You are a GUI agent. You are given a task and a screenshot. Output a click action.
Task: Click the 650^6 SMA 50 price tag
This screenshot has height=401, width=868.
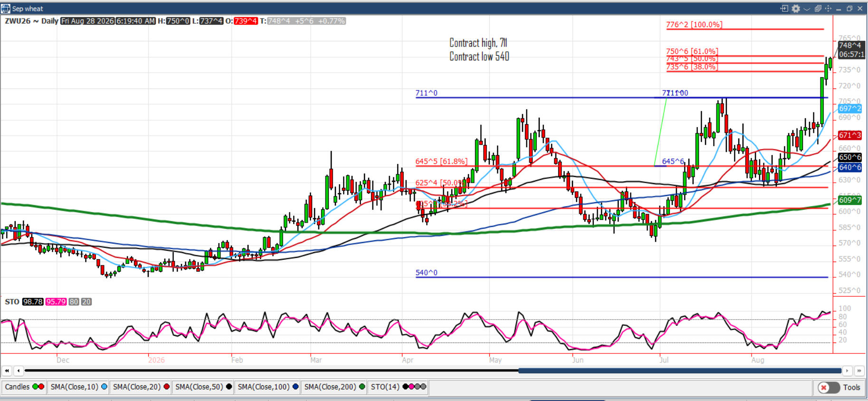point(850,157)
